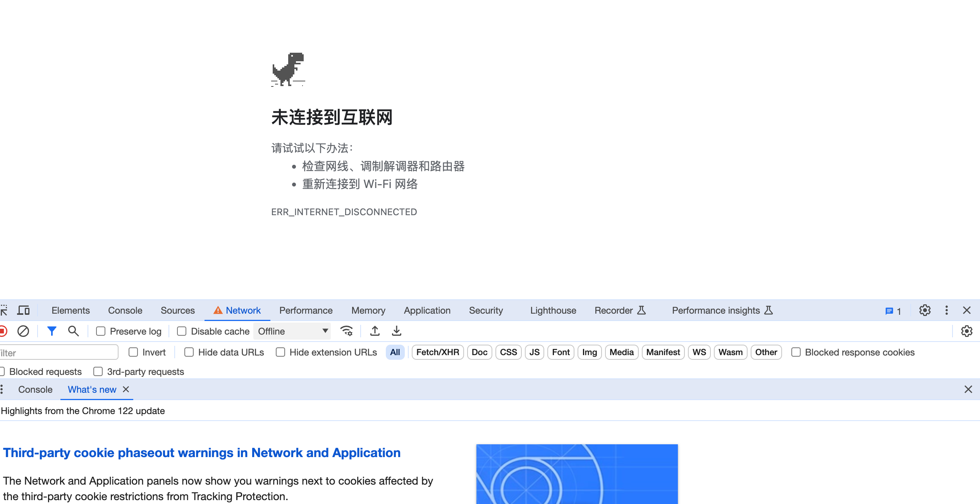Open the Network panel settings gear

(966, 331)
